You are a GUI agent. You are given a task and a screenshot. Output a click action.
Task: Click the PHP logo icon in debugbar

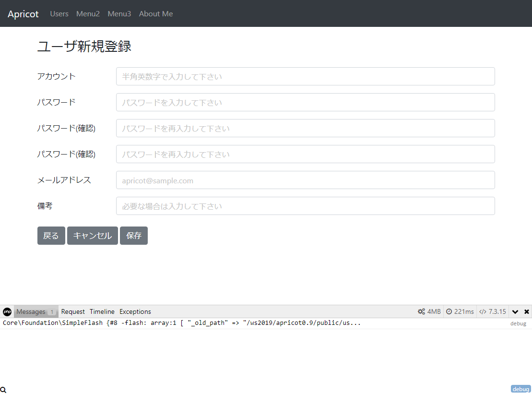tap(7, 311)
